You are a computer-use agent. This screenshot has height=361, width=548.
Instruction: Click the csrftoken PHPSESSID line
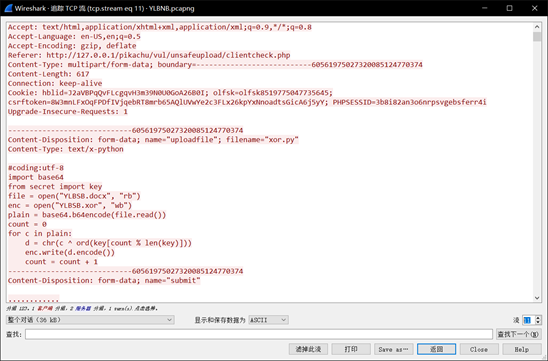coord(247,102)
